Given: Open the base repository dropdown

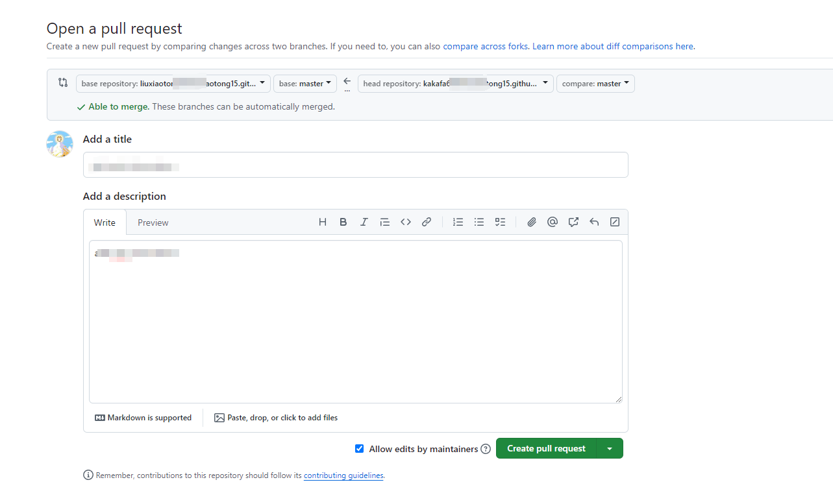Looking at the screenshot, I should coord(173,84).
